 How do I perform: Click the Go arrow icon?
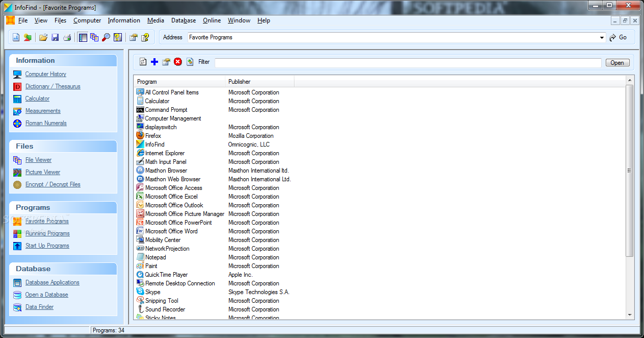tap(613, 37)
